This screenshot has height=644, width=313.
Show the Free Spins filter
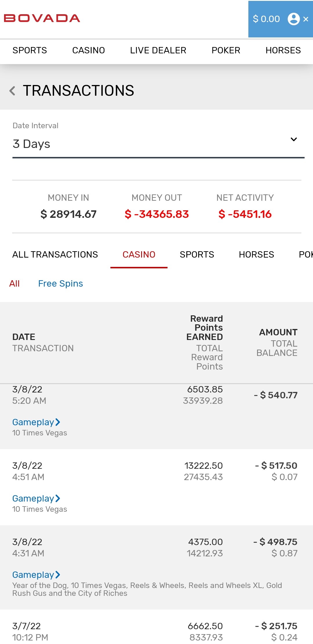(x=61, y=283)
